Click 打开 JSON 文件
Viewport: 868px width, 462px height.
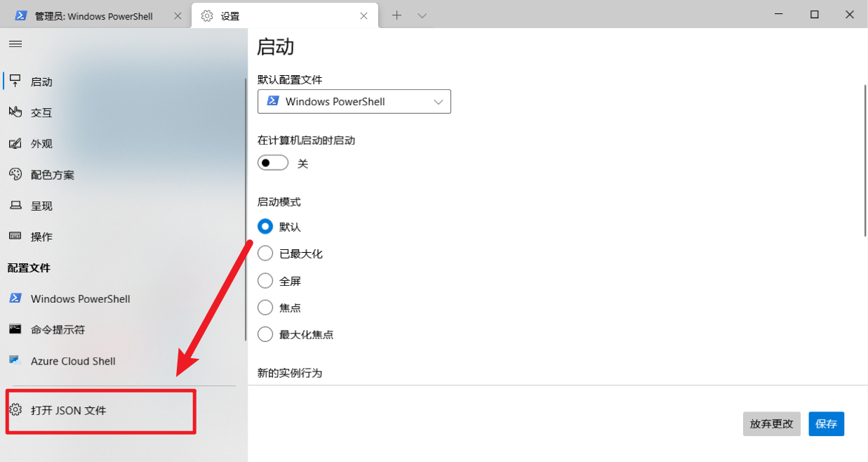point(69,410)
